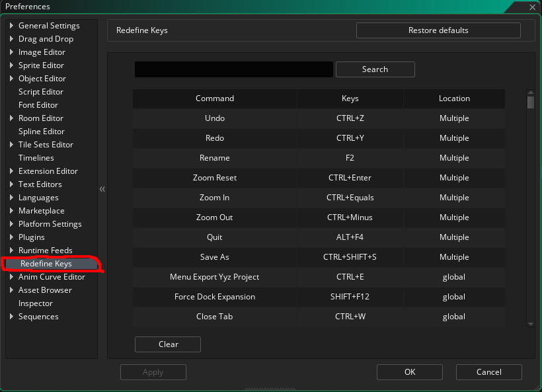Close the Preferences dialog
542x392 pixels.
pyautogui.click(x=532, y=7)
